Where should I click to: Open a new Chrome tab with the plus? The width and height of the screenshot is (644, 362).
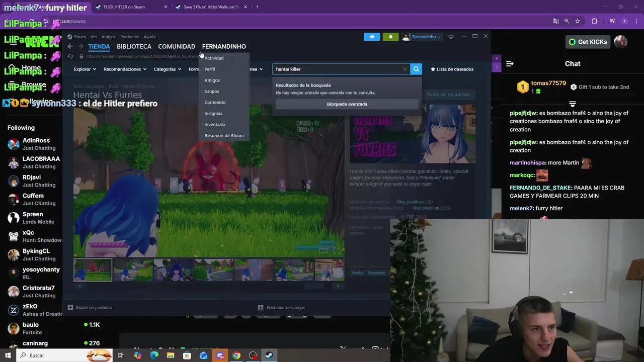(258, 7)
